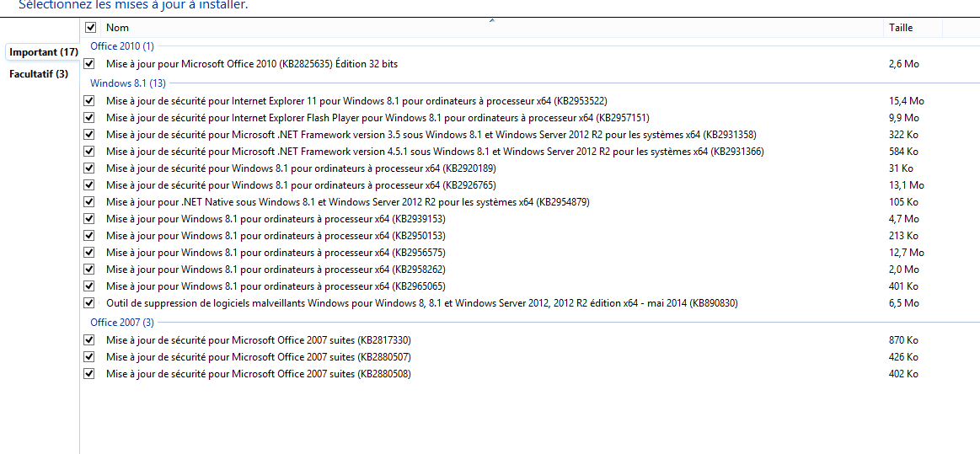Uncheck .NET Framework 4.5.1 update KB2931366
Screen dimensions: 980x454
coord(88,151)
